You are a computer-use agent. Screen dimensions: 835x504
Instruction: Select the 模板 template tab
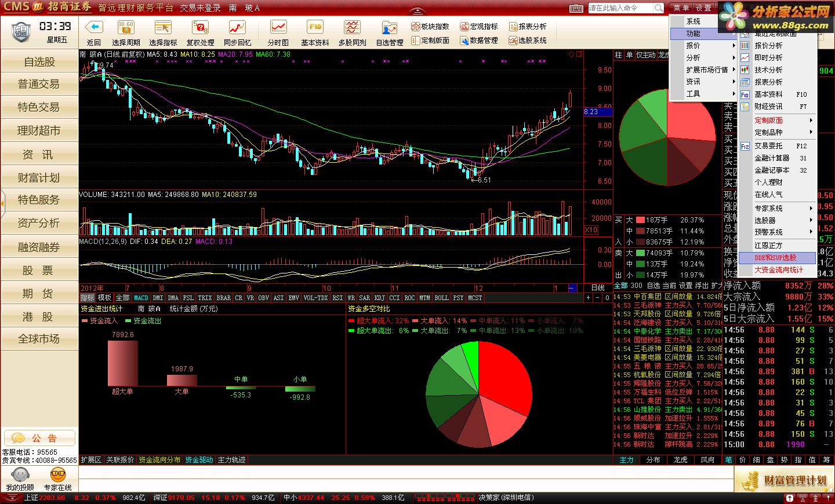[104, 298]
